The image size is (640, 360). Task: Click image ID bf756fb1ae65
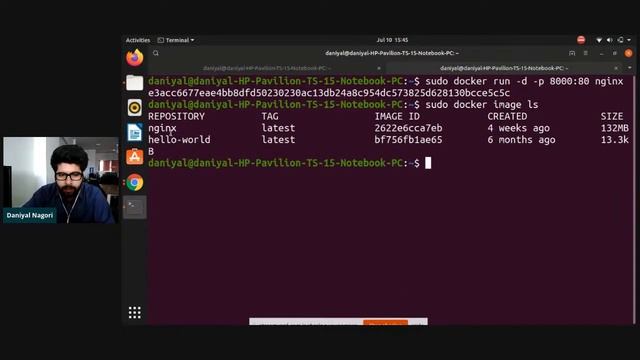pos(408,140)
